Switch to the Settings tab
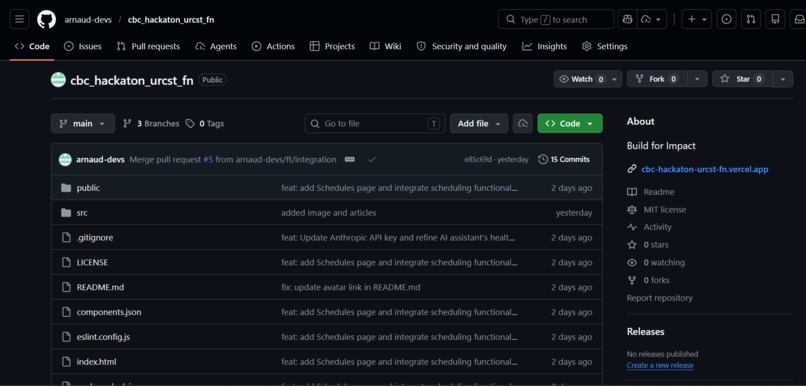 coord(604,46)
